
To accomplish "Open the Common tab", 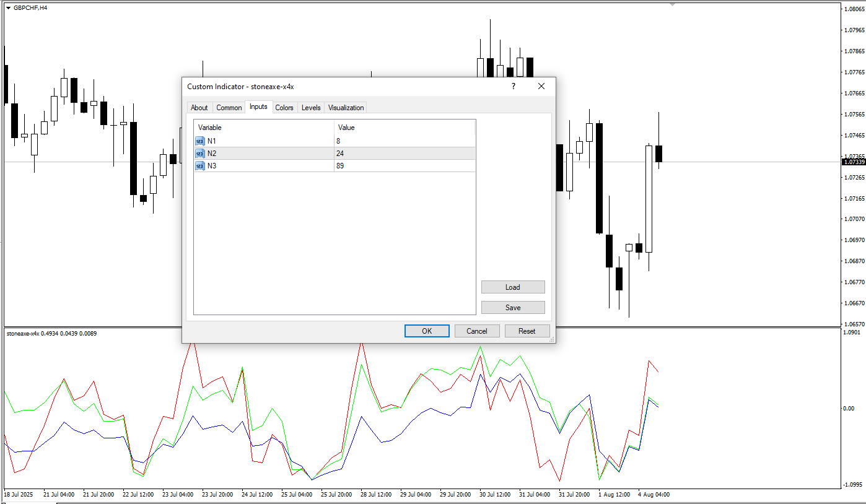I will (x=229, y=108).
